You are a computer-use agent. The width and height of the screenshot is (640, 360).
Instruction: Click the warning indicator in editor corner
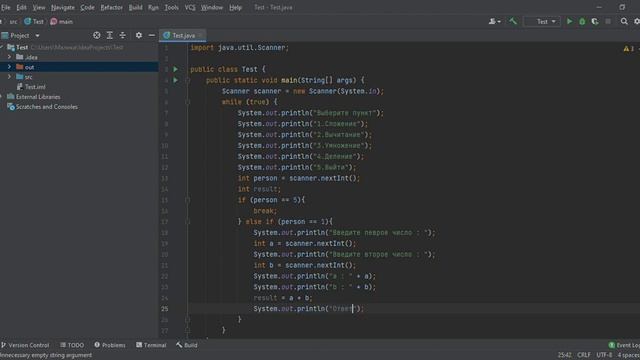[629, 49]
